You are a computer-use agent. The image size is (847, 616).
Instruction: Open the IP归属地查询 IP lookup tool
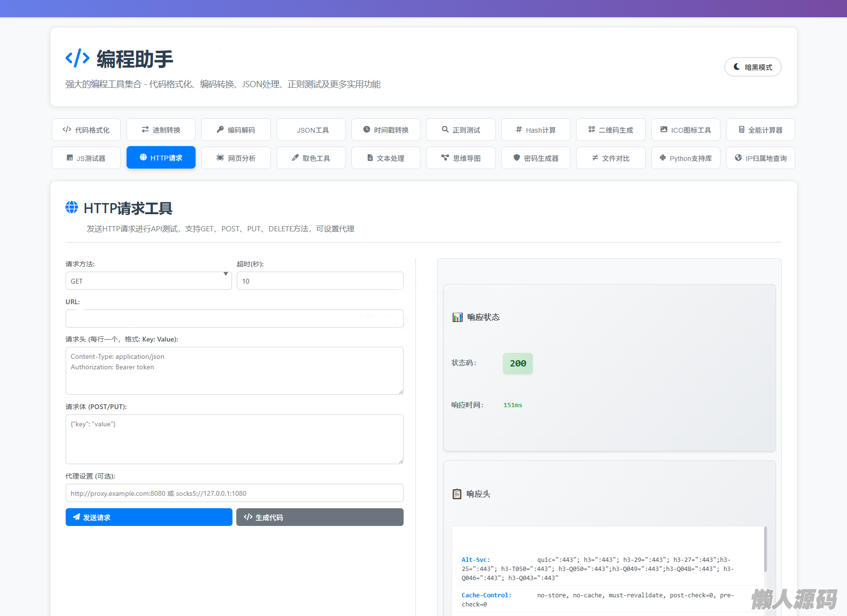pos(761,158)
